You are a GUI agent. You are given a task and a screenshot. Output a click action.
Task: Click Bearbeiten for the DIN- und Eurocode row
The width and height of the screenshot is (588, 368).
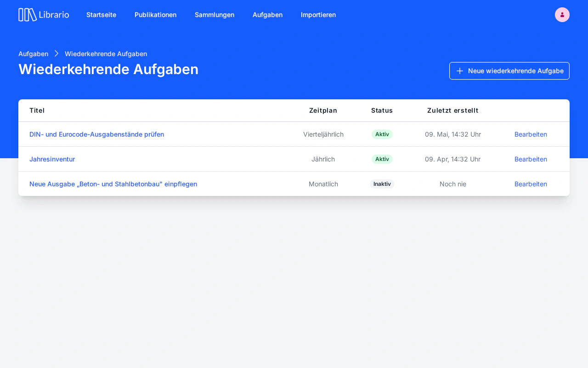click(x=531, y=134)
